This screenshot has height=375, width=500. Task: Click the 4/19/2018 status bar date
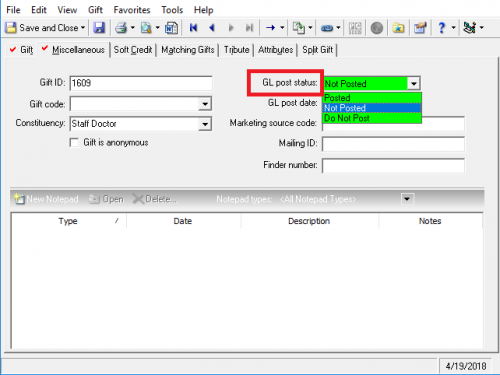[x=466, y=366]
